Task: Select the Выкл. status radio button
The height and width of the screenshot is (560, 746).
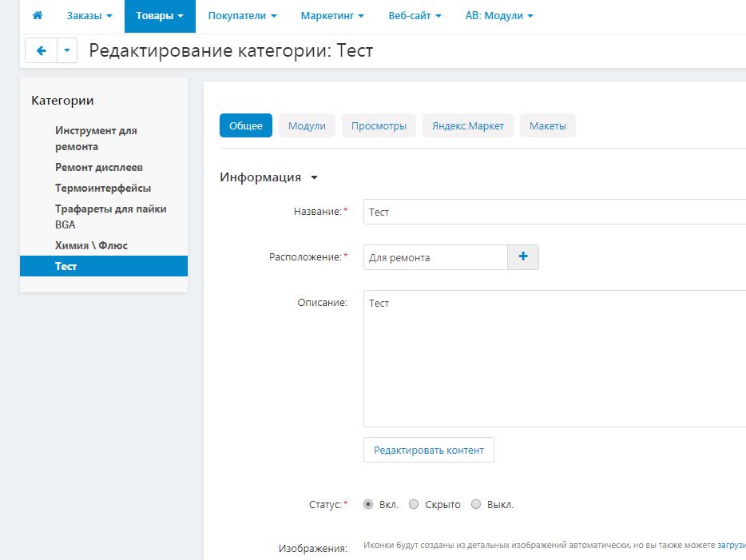Action: (x=476, y=504)
